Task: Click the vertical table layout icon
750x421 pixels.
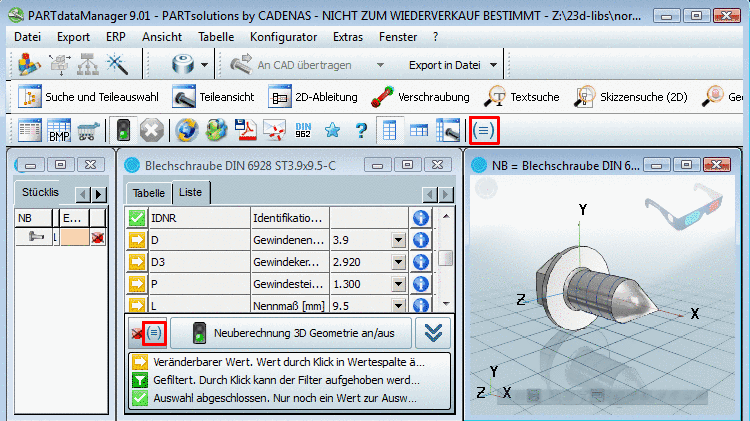Action: 389,130
